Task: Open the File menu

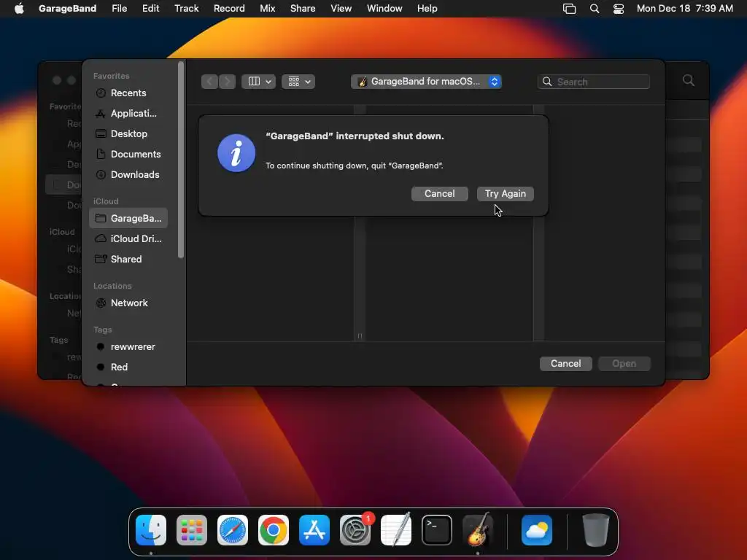Action: tap(119, 8)
